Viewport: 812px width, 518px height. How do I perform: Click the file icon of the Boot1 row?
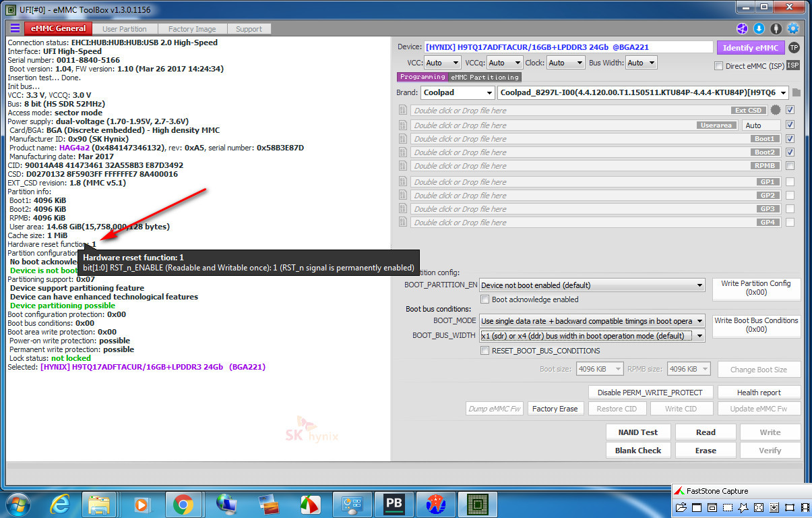(402, 139)
